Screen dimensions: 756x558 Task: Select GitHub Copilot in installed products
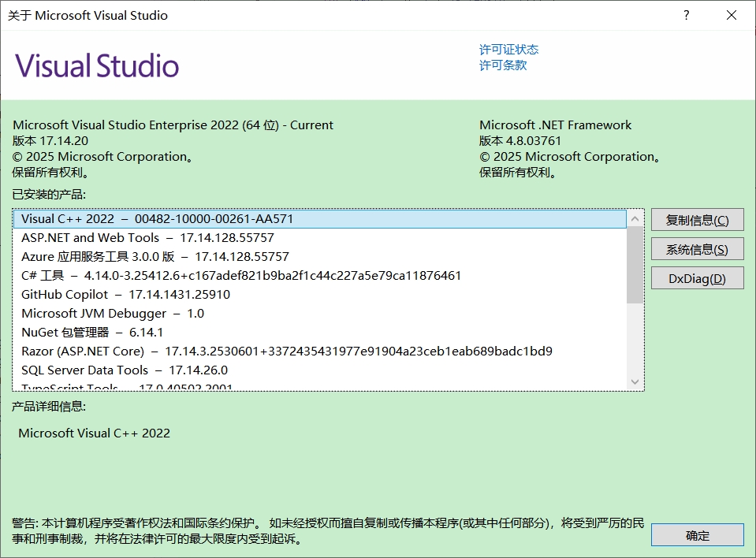125,295
